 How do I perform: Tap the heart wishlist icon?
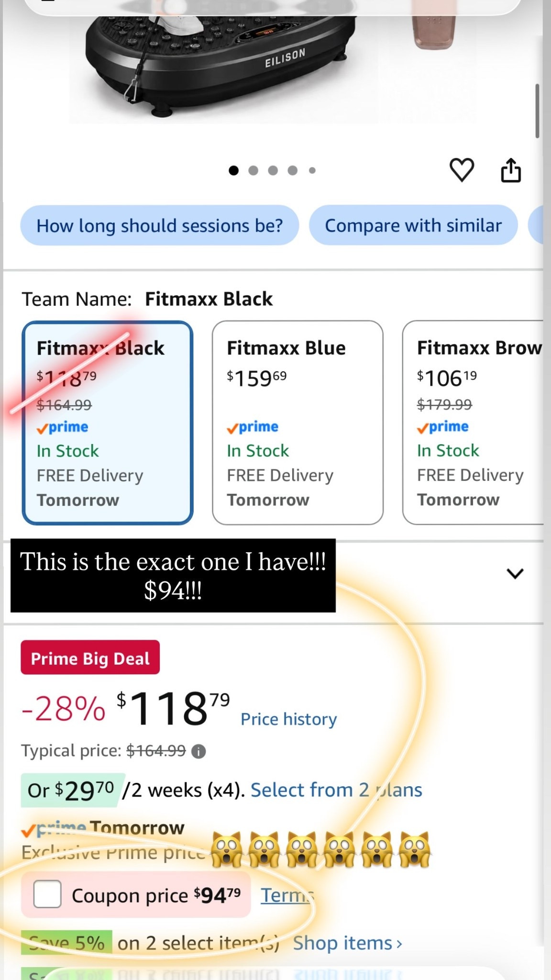point(462,170)
